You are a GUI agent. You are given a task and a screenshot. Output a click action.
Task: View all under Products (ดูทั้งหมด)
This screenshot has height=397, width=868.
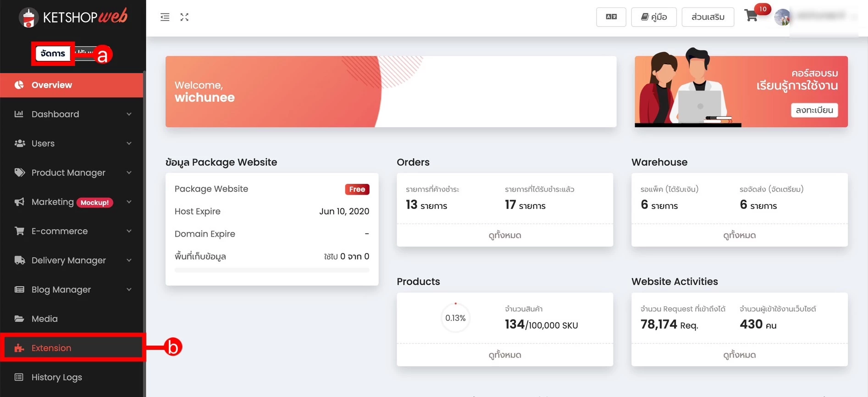point(505,355)
